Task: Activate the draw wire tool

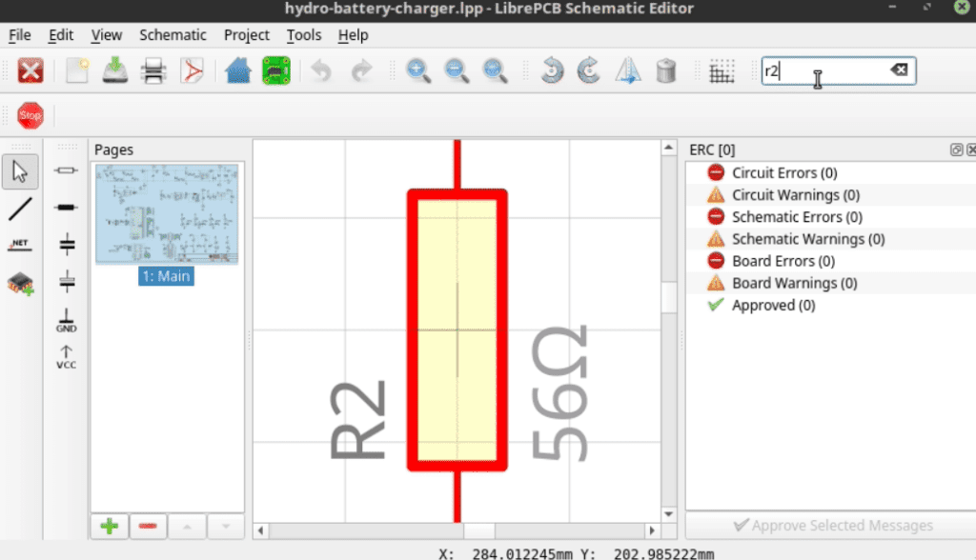Action: point(20,209)
